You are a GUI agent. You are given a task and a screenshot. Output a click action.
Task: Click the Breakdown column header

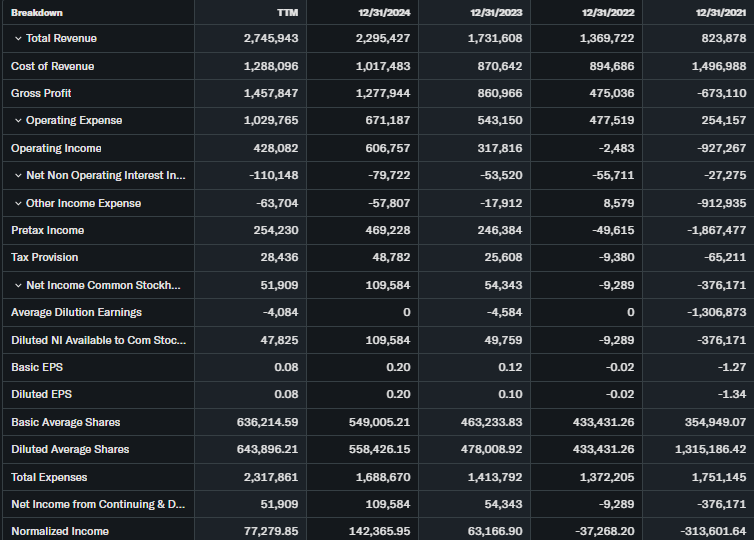click(x=36, y=12)
